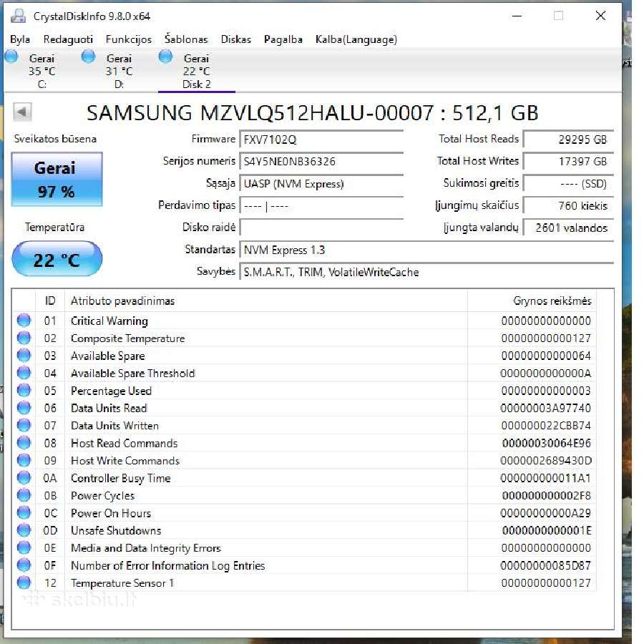Screen dimensions: 644x644
Task: Click the Temperature Sensor 1 status orb
Action: 24,582
